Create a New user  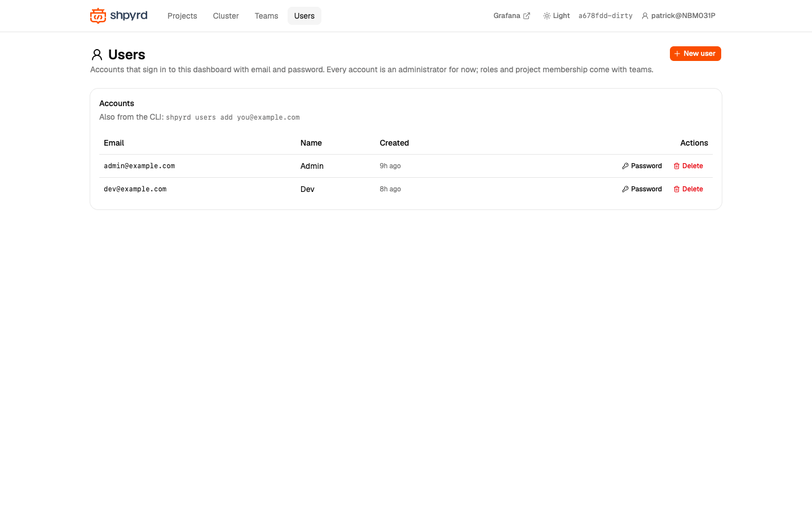coord(695,54)
